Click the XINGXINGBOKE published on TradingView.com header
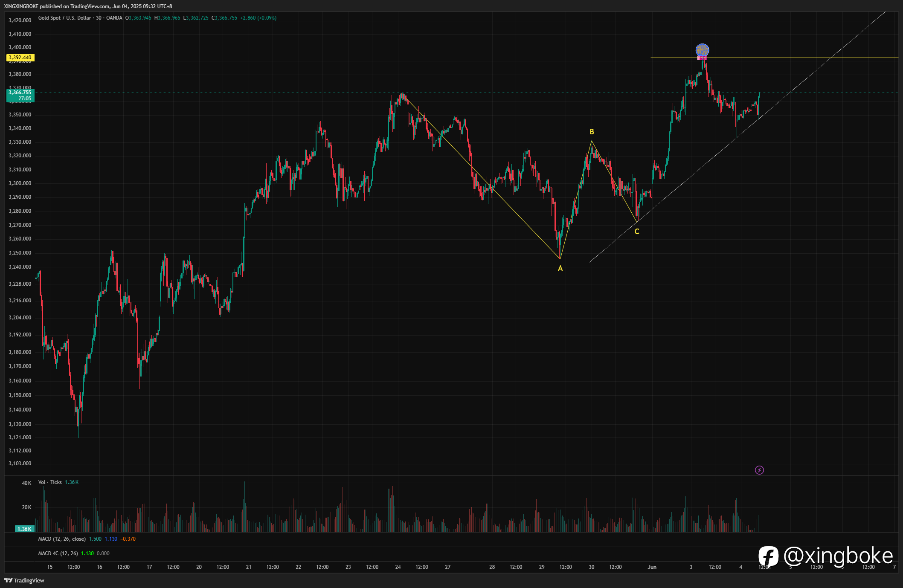 point(88,6)
